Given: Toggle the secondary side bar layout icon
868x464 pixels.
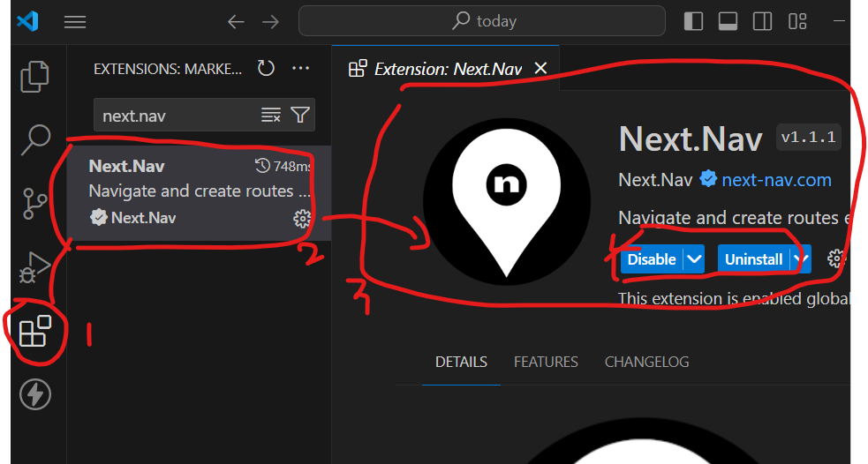Looking at the screenshot, I should 762,21.
